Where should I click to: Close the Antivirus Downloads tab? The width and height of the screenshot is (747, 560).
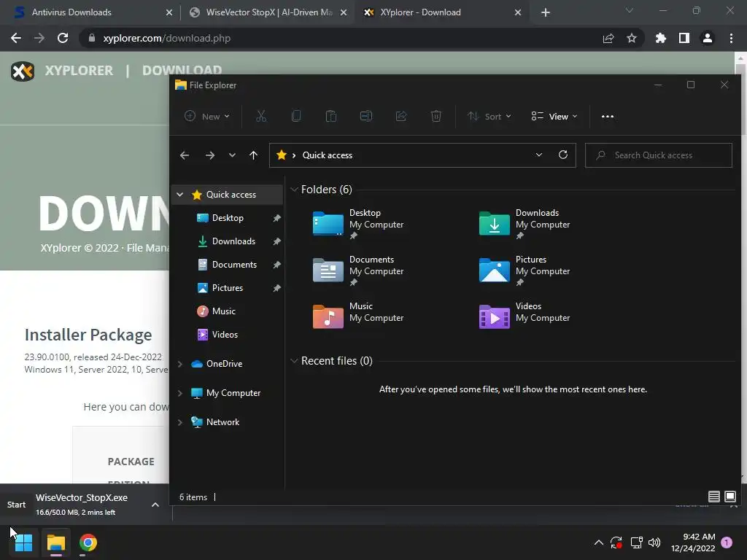[x=169, y=12]
